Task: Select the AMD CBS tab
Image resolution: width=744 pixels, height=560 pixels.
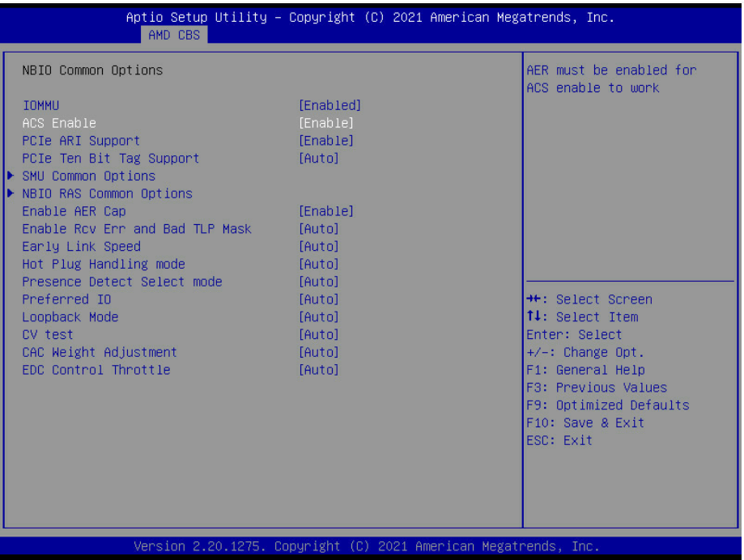Action: click(174, 35)
